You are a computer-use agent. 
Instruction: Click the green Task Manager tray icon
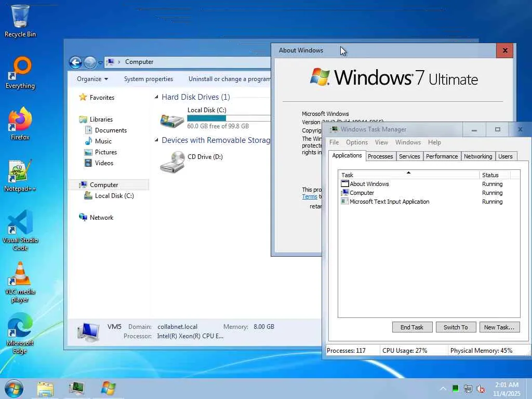455,389
